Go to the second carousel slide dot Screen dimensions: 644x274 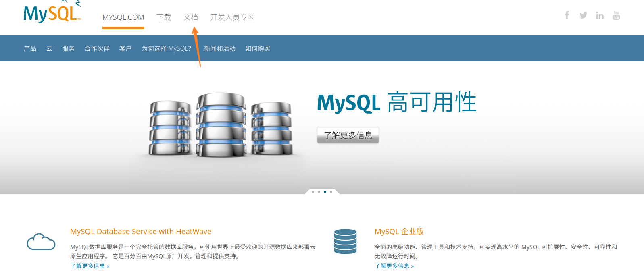click(319, 192)
